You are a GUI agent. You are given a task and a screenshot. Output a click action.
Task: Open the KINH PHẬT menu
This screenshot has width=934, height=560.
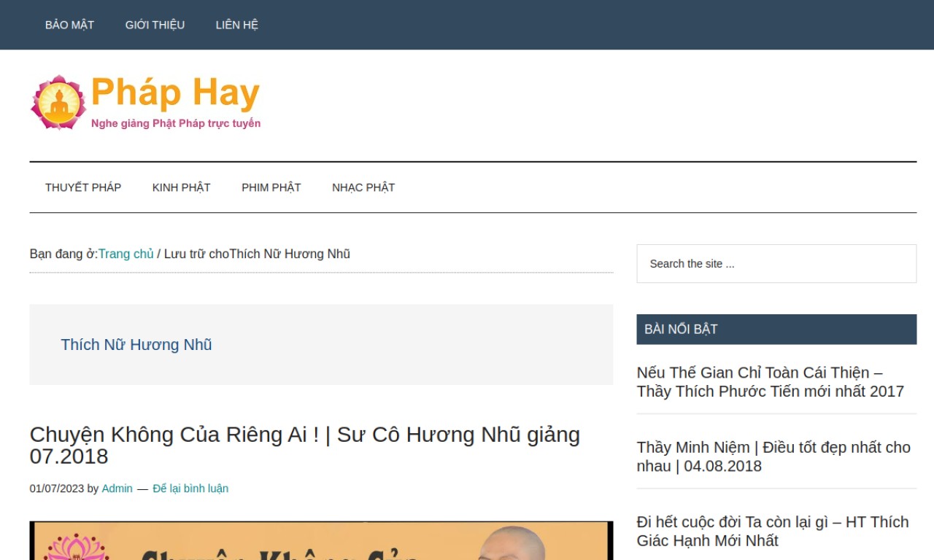point(181,187)
